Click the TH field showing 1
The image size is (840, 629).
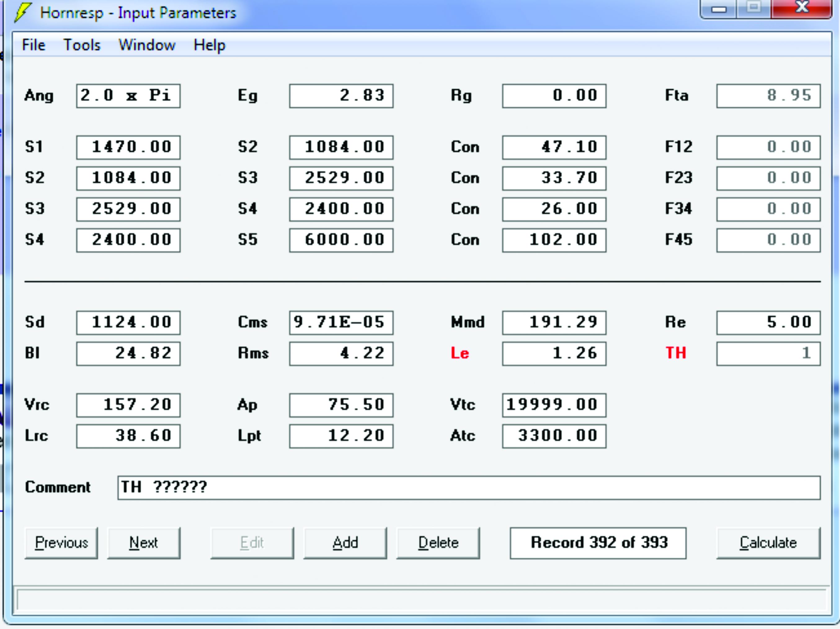(x=769, y=354)
